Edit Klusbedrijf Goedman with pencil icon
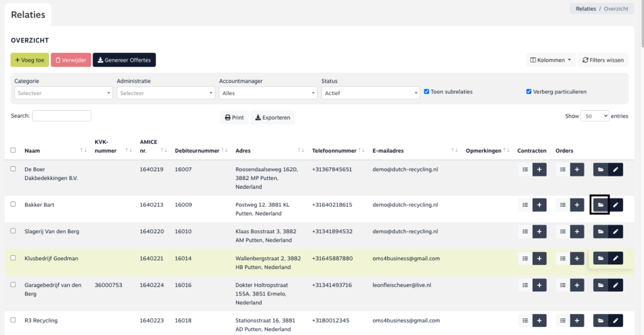644x335 pixels. pos(616,258)
